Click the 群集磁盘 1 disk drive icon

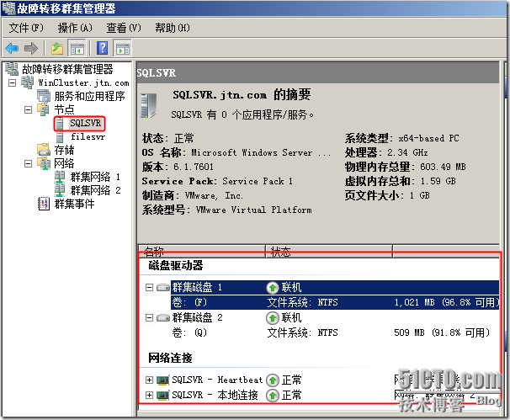[163, 288]
